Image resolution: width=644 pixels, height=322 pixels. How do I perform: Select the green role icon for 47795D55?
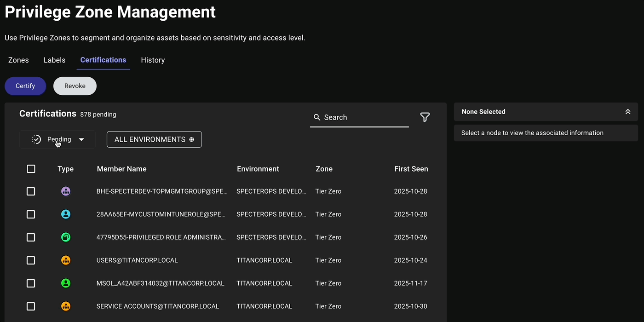click(x=65, y=237)
